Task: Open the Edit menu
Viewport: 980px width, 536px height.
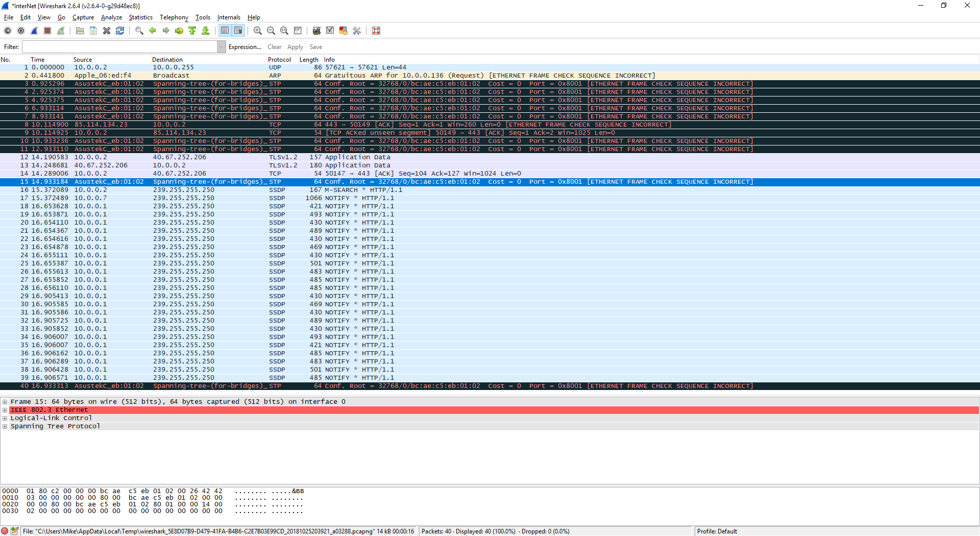Action: 26,17
